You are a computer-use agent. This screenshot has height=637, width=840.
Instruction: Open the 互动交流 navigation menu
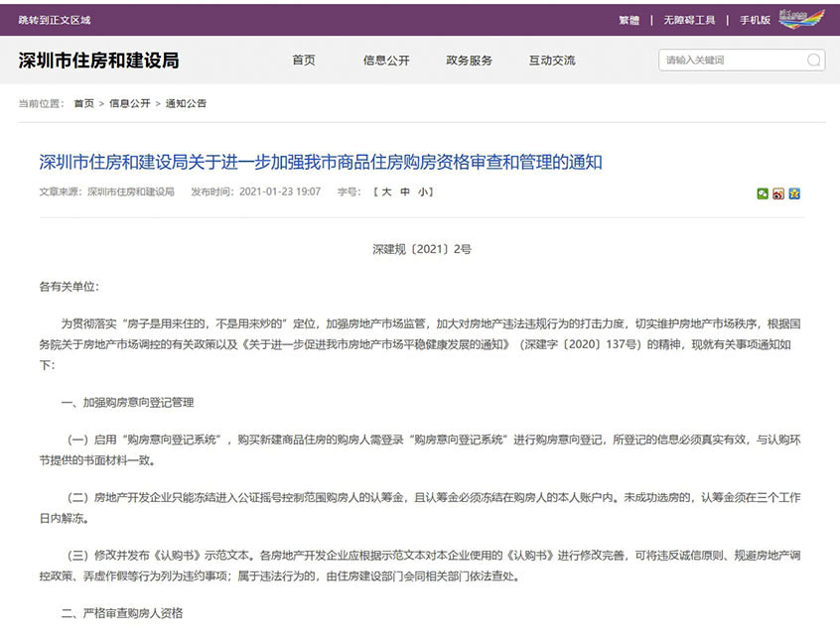552,61
